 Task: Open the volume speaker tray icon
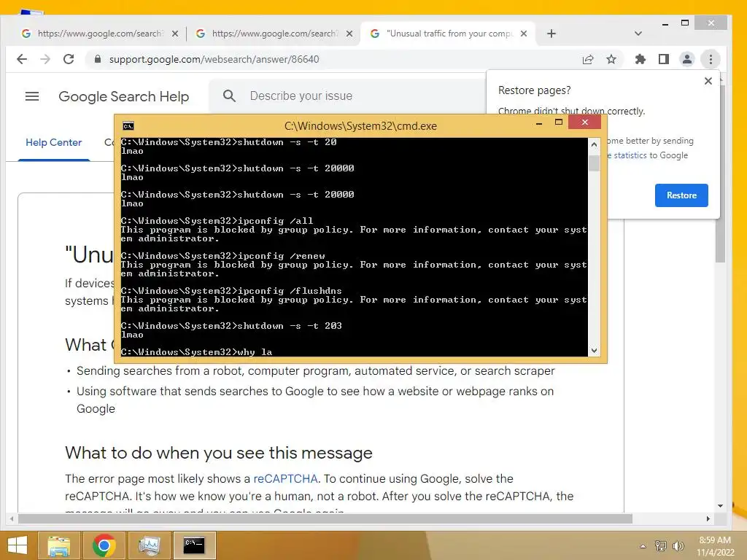click(678, 546)
